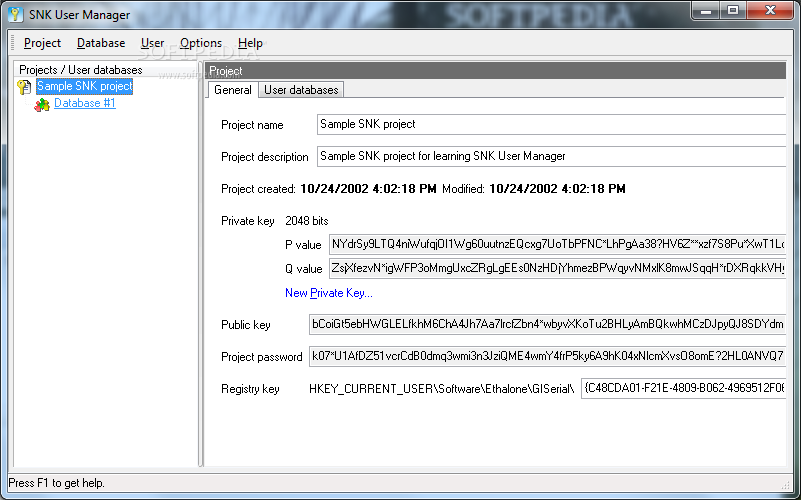The height and width of the screenshot is (500, 801).
Task: Click the menu bar grip handle
Action: point(13,43)
